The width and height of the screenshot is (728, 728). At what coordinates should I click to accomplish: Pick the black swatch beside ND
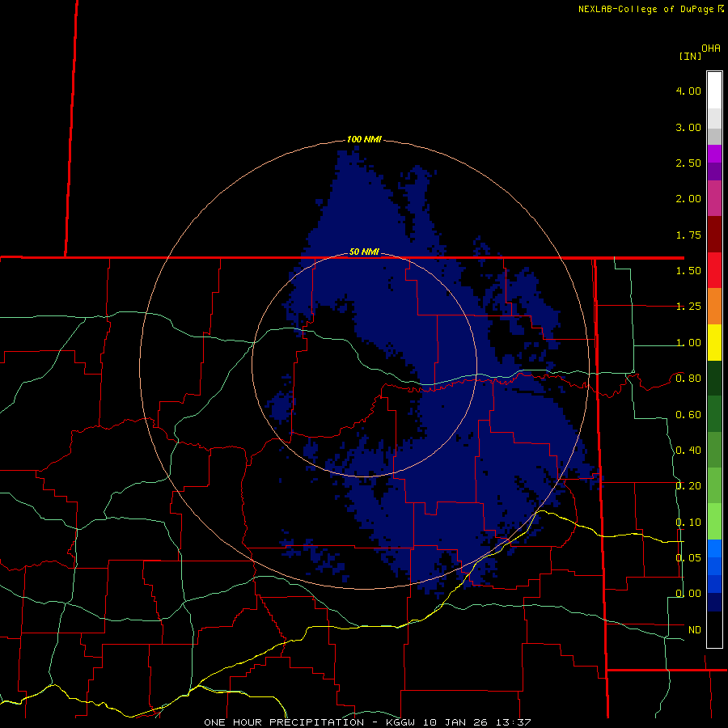714,629
